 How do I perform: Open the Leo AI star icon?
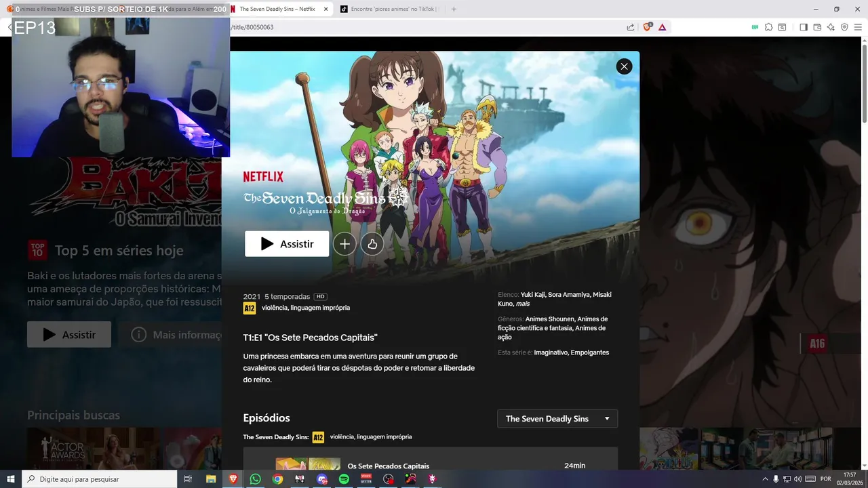831,27
